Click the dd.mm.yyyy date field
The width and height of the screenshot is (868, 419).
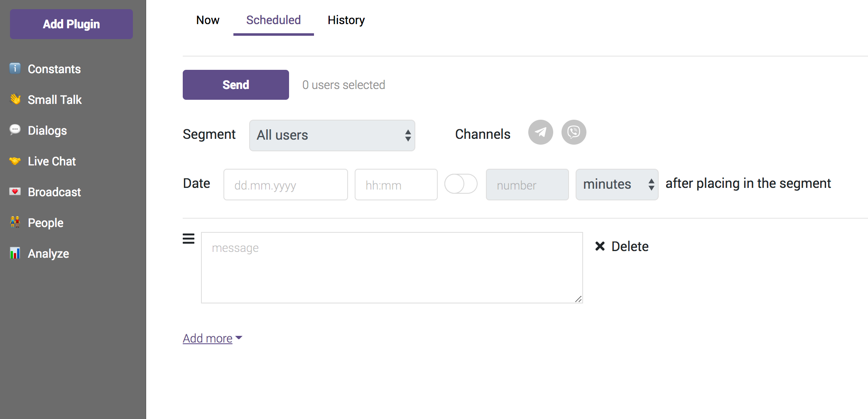pos(286,185)
